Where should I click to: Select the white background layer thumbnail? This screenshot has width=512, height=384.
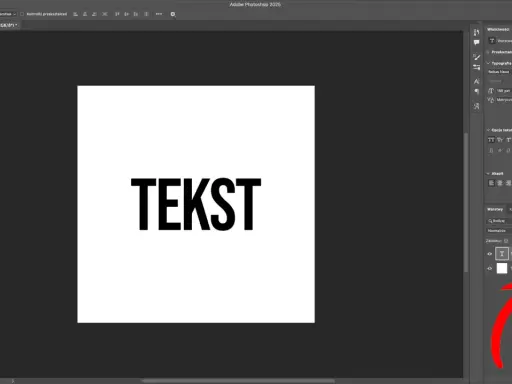point(502,268)
